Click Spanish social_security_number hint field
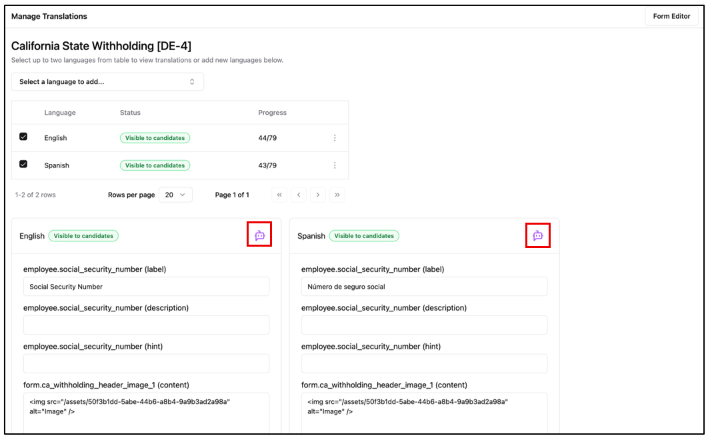Image resolution: width=710 pixels, height=439 pixels. click(424, 363)
